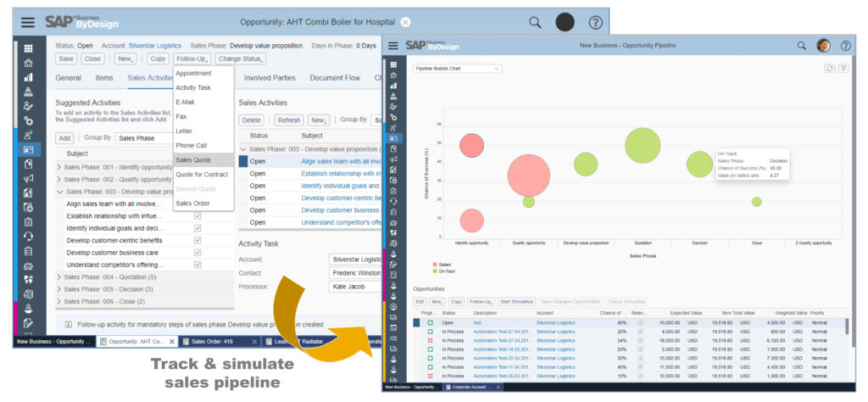Open 'Establish relationship with in...' activity link
This screenshot has width=868, height=402.
(x=341, y=173)
